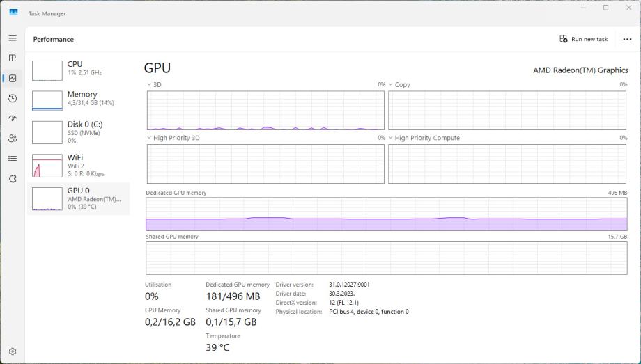641x364 pixels.
Task: Open the Services page icon
Action: click(x=13, y=179)
